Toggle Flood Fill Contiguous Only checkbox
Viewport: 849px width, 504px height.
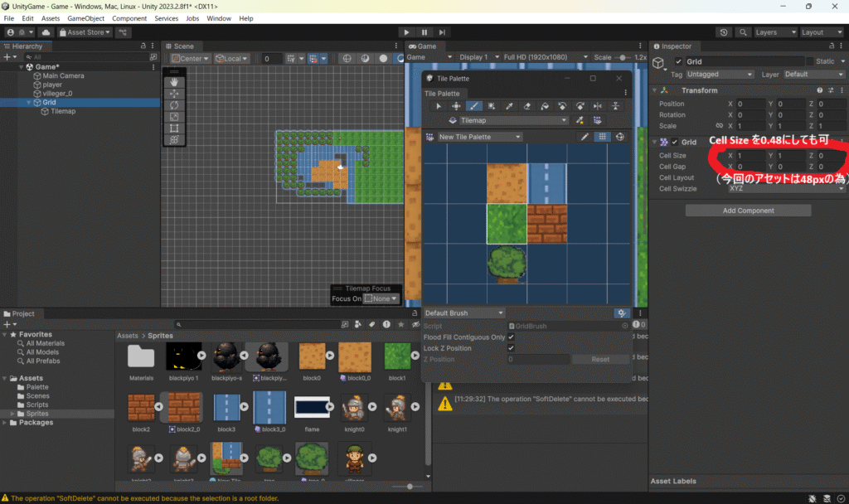pyautogui.click(x=511, y=337)
